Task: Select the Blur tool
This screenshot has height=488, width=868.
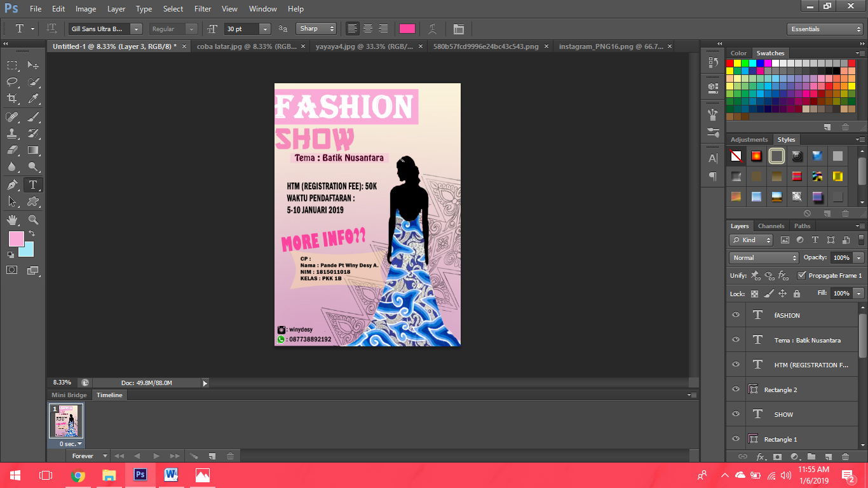Action: pyautogui.click(x=12, y=167)
